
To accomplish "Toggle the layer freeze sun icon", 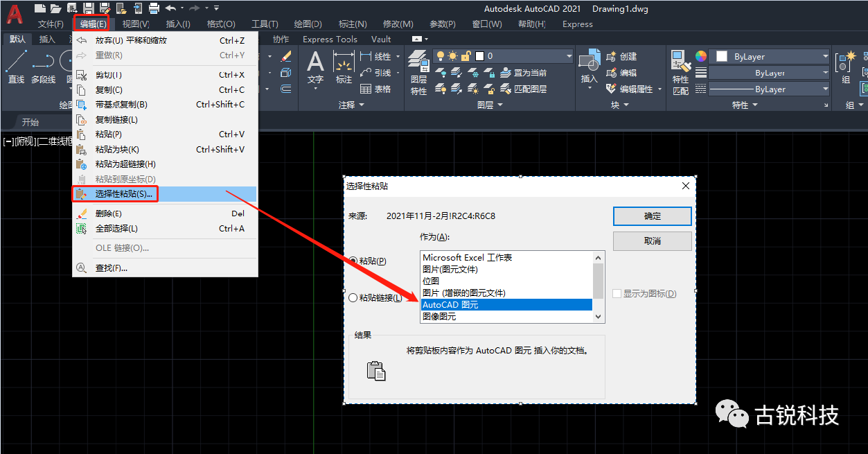I will (453, 56).
